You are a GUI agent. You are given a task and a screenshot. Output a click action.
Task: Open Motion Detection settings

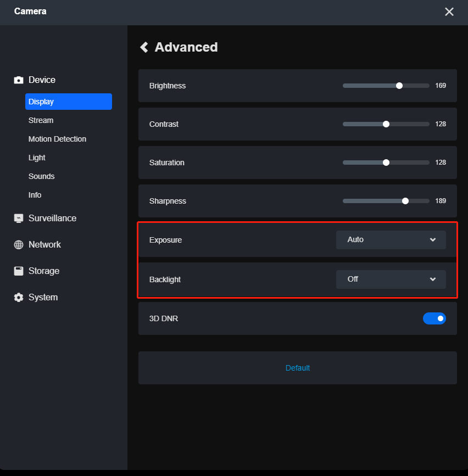tap(57, 139)
